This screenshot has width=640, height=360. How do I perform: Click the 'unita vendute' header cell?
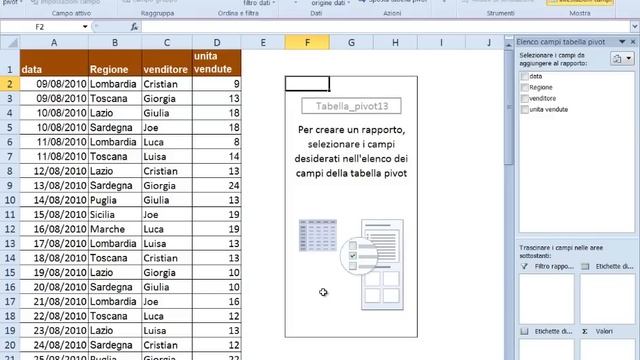click(217, 63)
